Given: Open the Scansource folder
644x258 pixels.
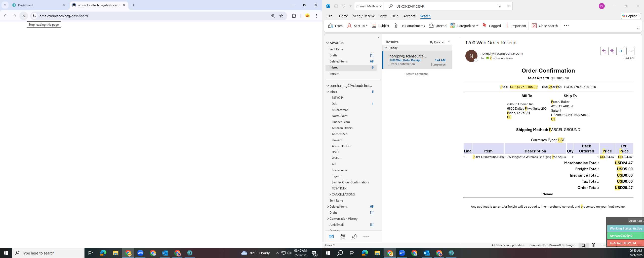Looking at the screenshot, I should pyautogui.click(x=339, y=170).
